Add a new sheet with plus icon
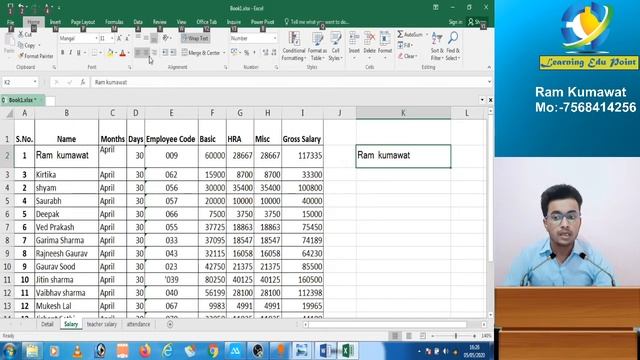This screenshot has height=360, width=640. [x=170, y=324]
